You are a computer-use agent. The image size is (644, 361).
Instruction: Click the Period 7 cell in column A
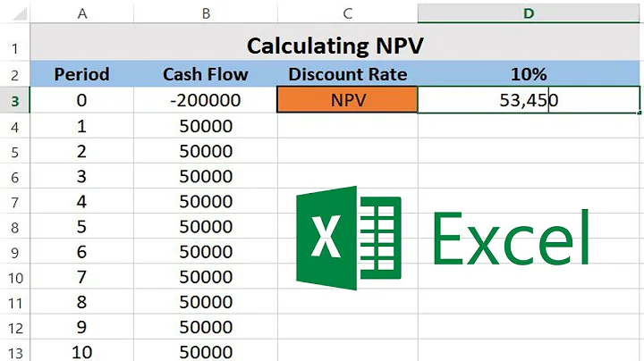(x=82, y=276)
